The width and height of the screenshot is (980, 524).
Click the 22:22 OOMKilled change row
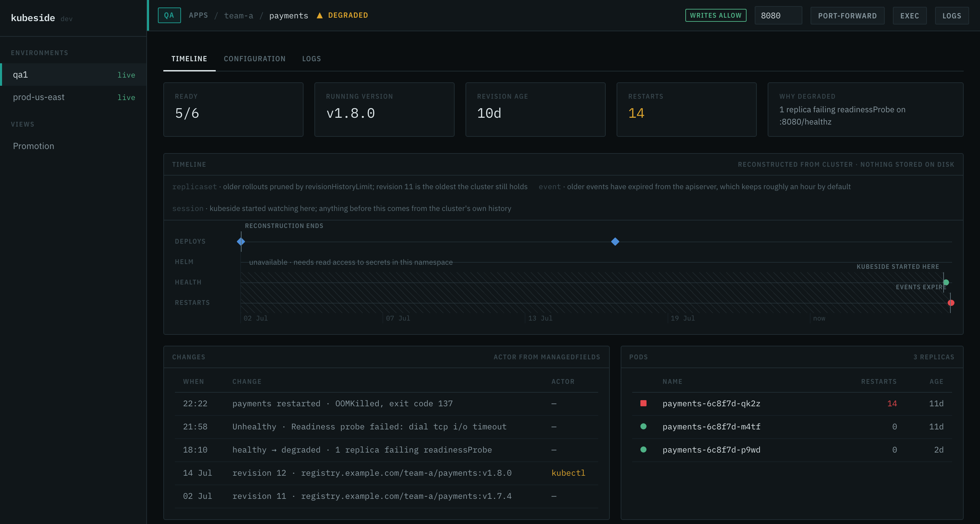click(x=386, y=403)
